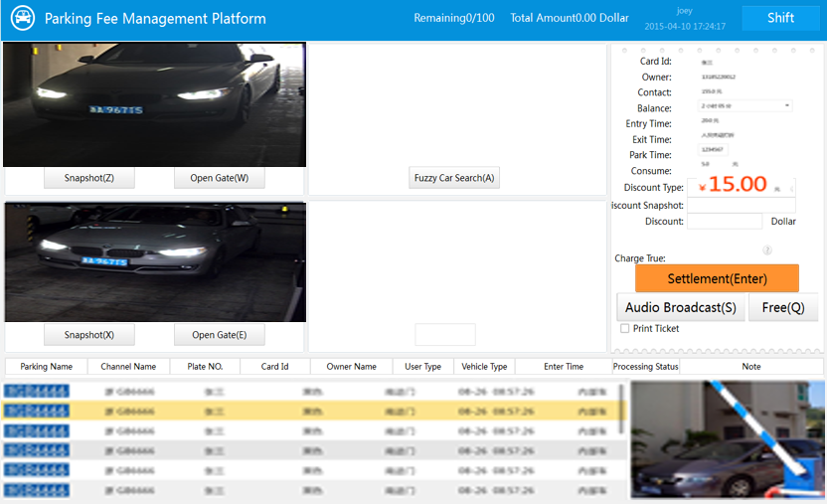The height and width of the screenshot is (504, 827).
Task: Click the plate image in highlighted row
Action: pos(37,411)
